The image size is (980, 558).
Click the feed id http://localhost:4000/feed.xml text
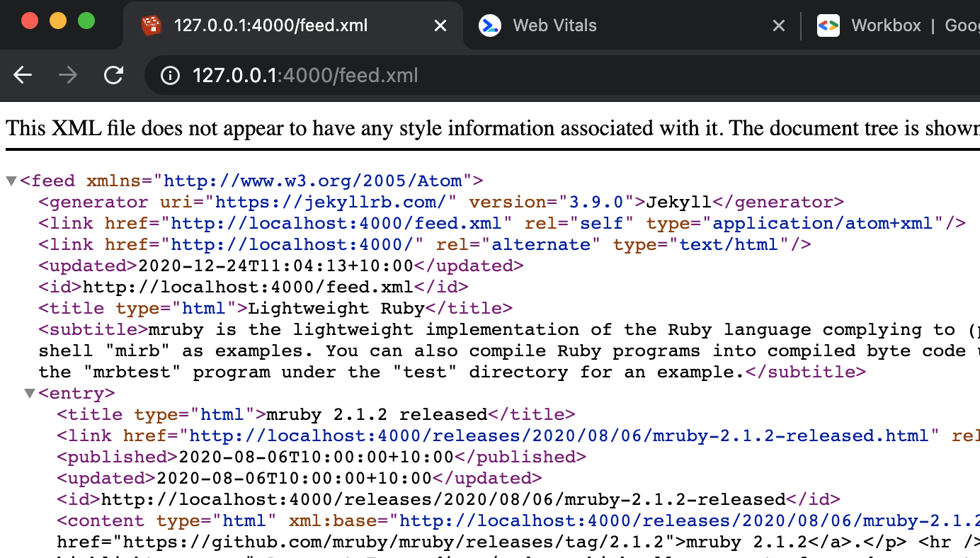pyautogui.click(x=248, y=287)
